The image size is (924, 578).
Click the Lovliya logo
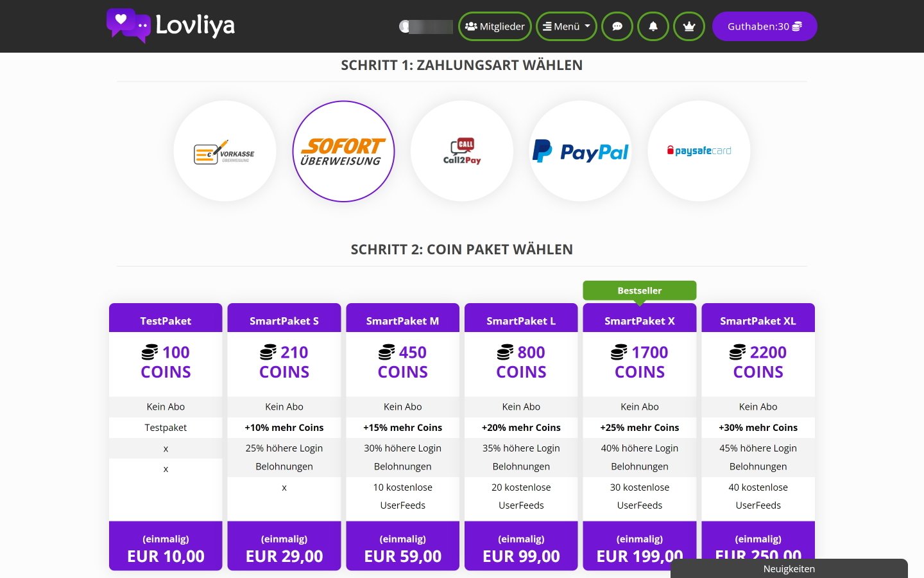click(171, 26)
